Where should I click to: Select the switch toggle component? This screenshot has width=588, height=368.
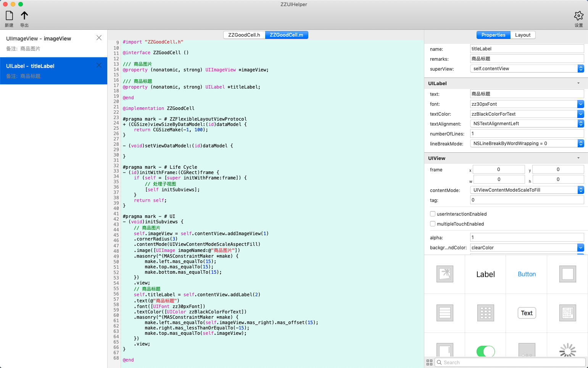point(485,351)
